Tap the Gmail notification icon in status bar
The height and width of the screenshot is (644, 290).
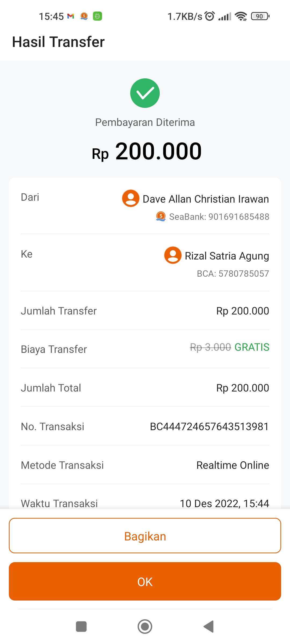pos(71,16)
